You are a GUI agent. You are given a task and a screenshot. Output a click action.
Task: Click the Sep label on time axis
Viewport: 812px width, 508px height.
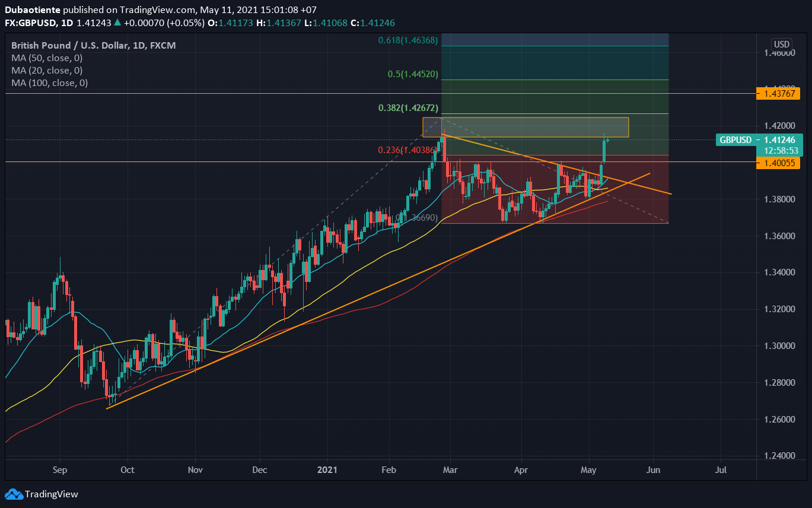[x=60, y=470]
